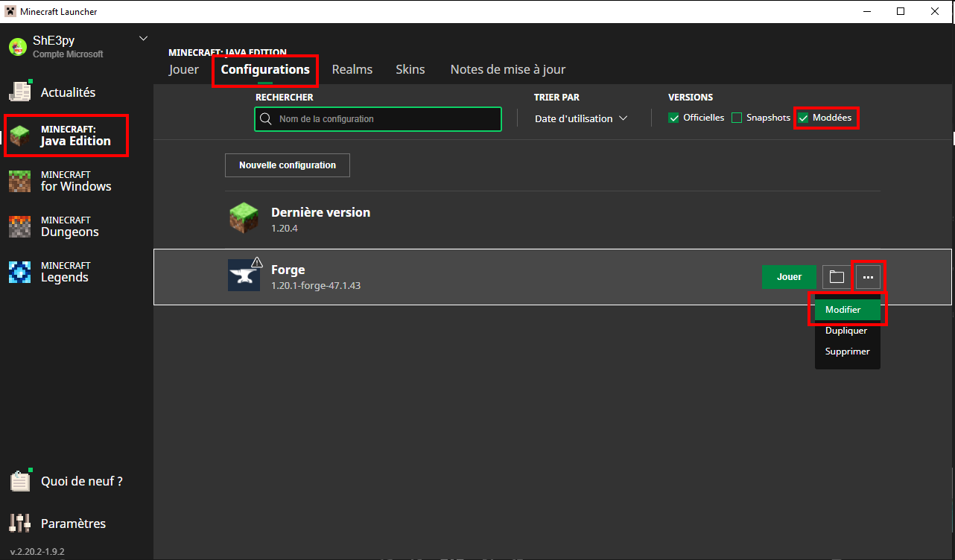955x560 pixels.
Task: Minimize the Minecraft Launcher window
Action: point(866,11)
